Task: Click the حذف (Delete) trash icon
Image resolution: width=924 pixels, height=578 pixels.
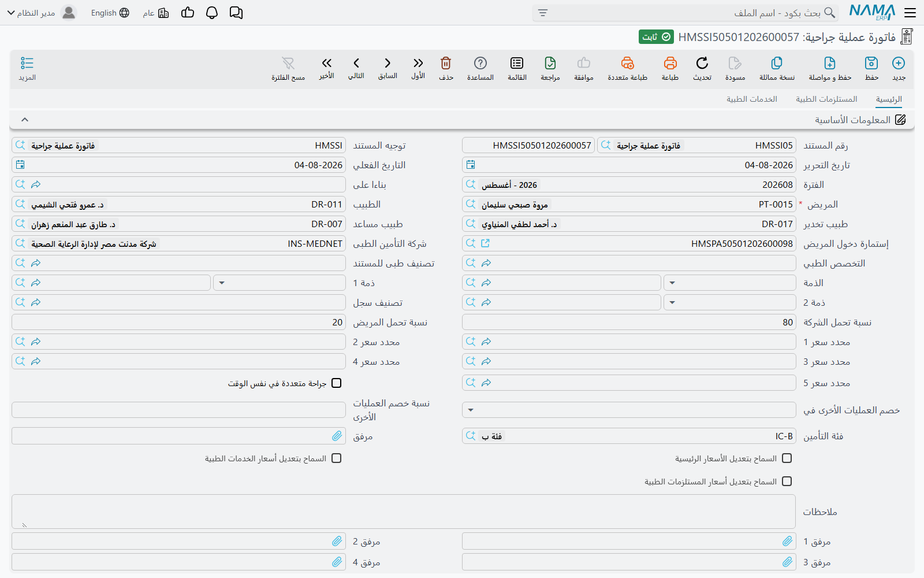Action: pos(446,63)
